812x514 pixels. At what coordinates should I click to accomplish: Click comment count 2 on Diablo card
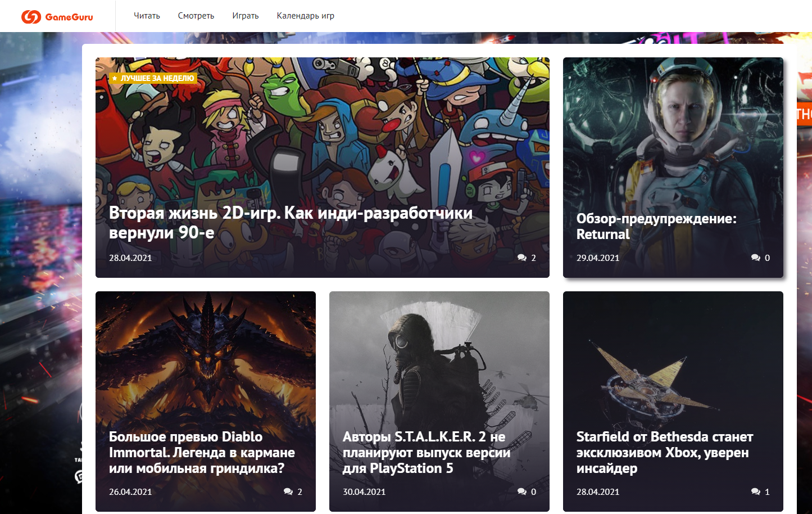[300, 492]
